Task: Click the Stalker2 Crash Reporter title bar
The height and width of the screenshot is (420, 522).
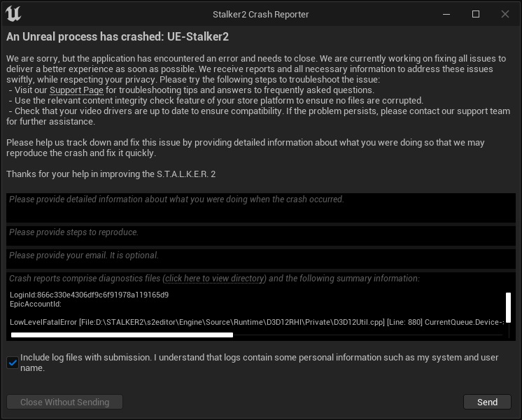Action: (260, 14)
